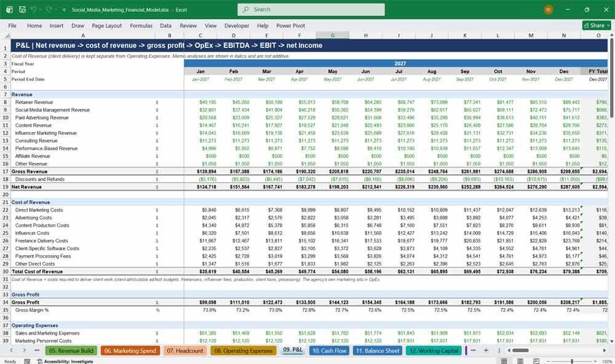
Task: Click the left ellipsis for hidden sheet tabs
Action: click(37, 350)
